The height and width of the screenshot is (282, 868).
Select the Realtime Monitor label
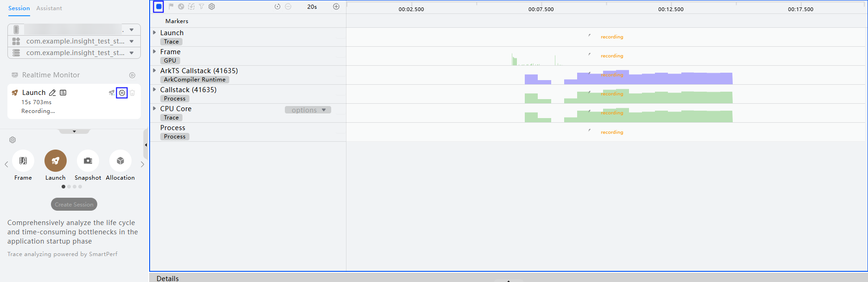51,75
